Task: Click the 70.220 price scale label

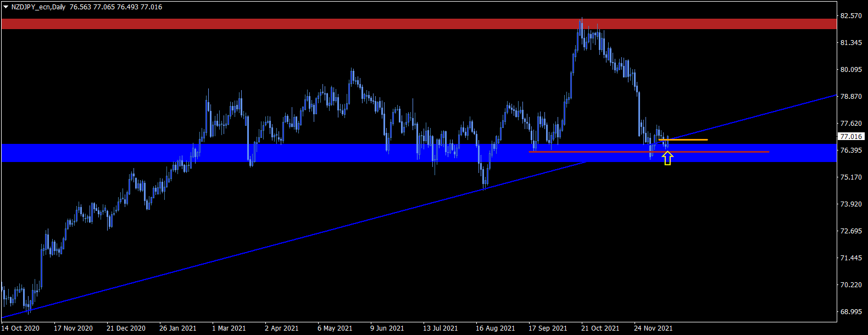Action: (x=851, y=285)
